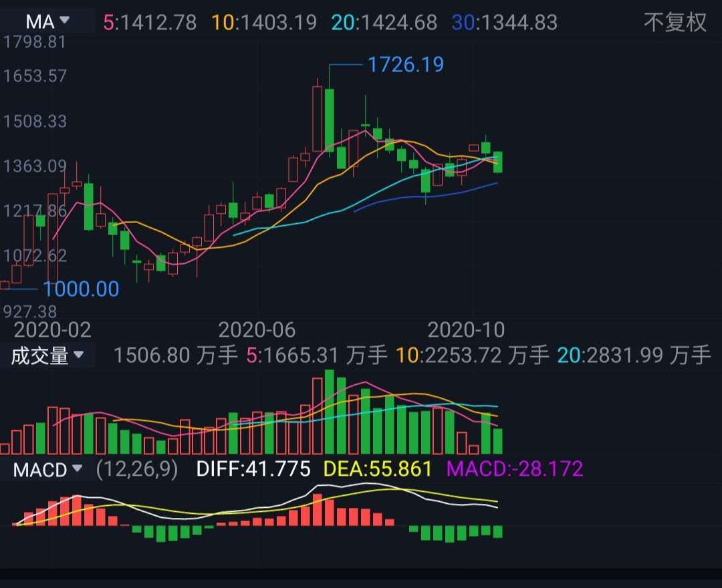Expand the 成交量 indicator dropdown
The width and height of the screenshot is (722, 588).
47,355
